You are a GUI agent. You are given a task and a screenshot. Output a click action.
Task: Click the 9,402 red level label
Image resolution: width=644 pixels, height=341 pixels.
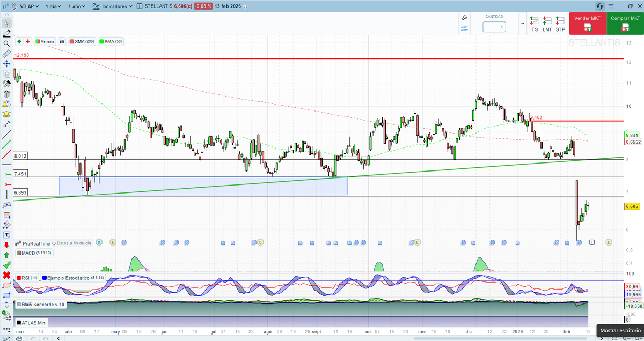tap(536, 117)
